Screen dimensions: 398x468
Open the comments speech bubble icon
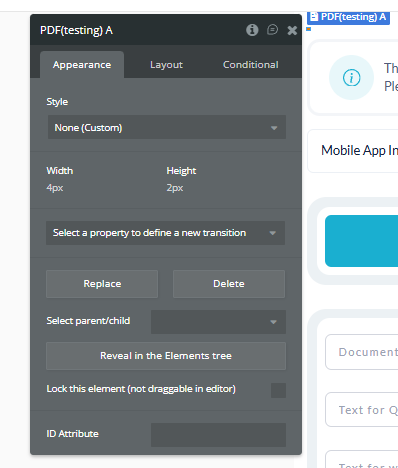click(x=272, y=30)
